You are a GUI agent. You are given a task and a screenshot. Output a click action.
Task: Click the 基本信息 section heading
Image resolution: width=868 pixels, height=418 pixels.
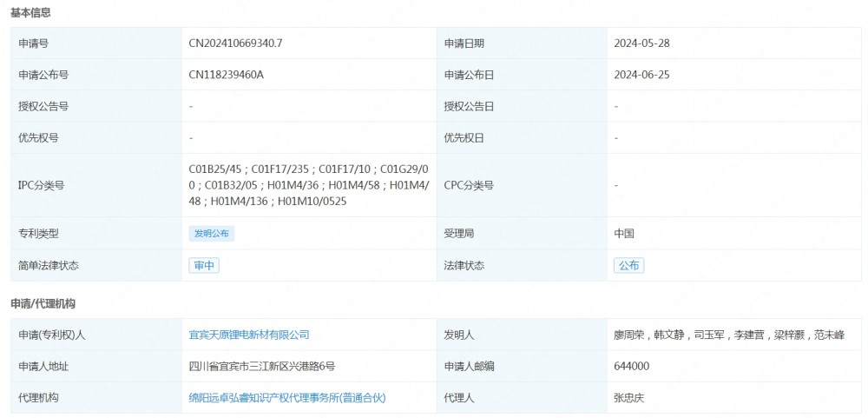tap(30, 13)
